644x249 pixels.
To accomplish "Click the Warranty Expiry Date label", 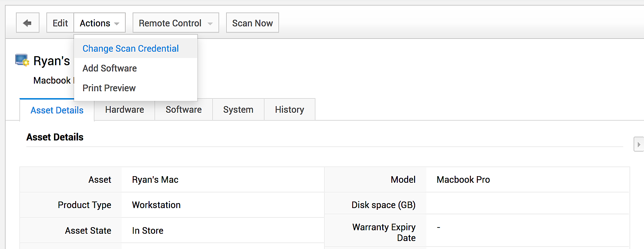I will [x=384, y=232].
